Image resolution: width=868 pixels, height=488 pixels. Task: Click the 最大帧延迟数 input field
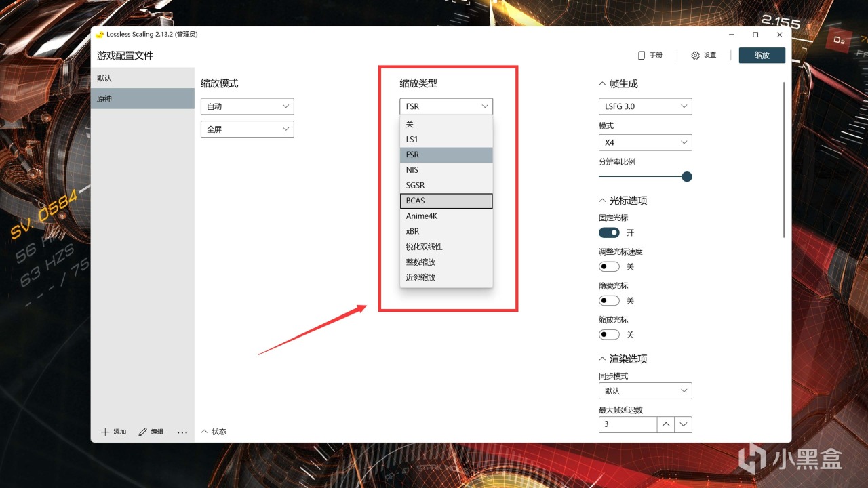tap(628, 424)
